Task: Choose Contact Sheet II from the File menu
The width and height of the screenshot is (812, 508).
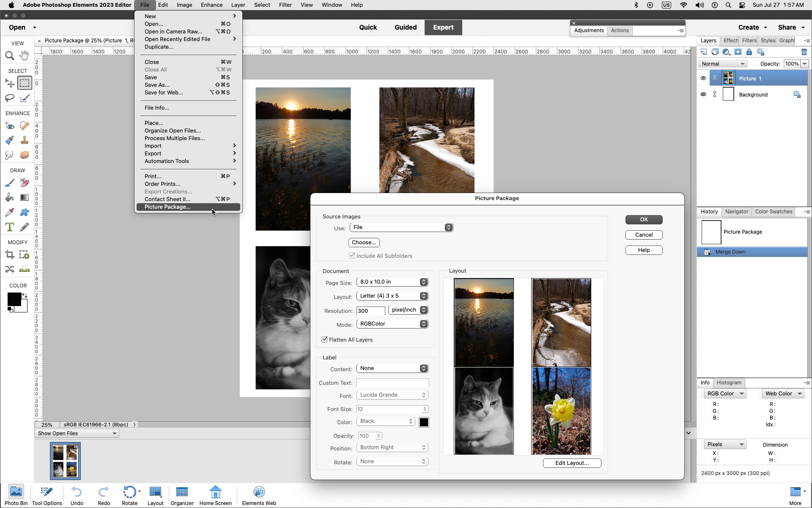Action: tap(167, 199)
